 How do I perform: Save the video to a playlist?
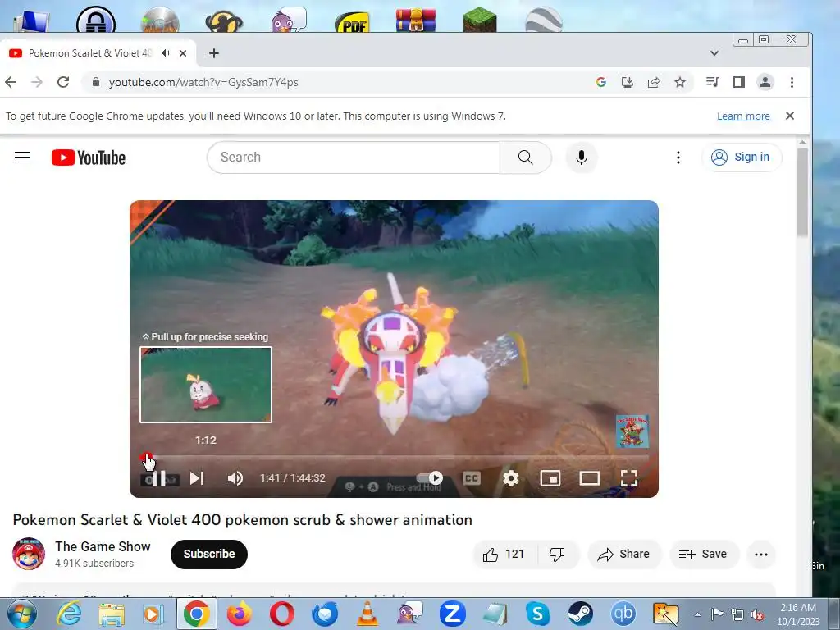[704, 554]
